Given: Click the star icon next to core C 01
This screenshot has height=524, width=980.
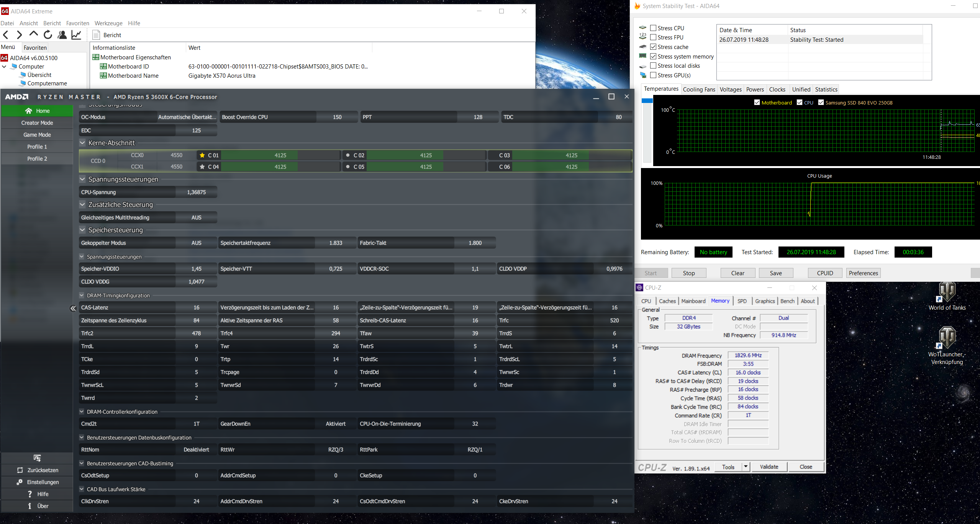Looking at the screenshot, I should click(202, 155).
